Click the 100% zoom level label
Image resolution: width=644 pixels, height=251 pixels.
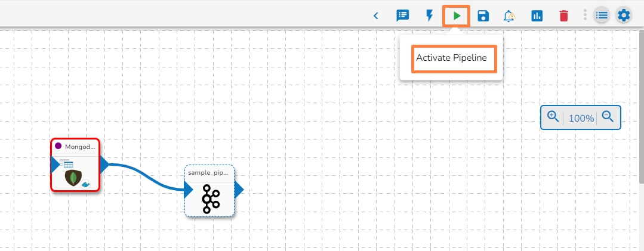tap(581, 119)
